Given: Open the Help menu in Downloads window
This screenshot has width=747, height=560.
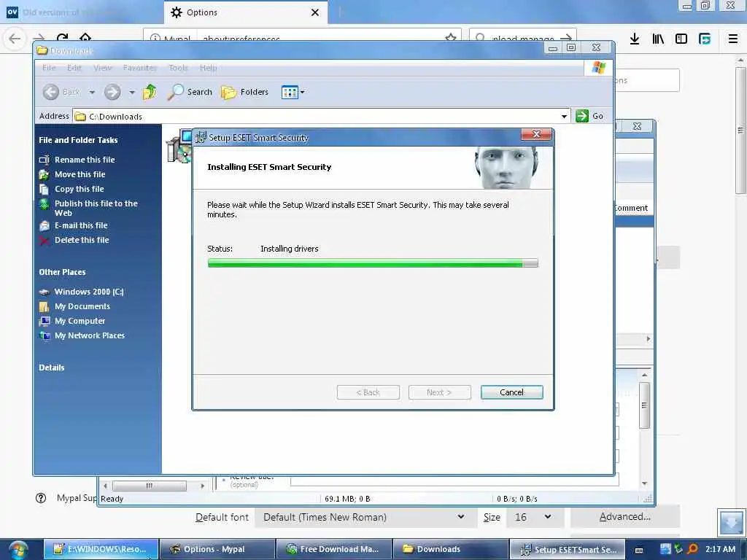Looking at the screenshot, I should pyautogui.click(x=208, y=68).
